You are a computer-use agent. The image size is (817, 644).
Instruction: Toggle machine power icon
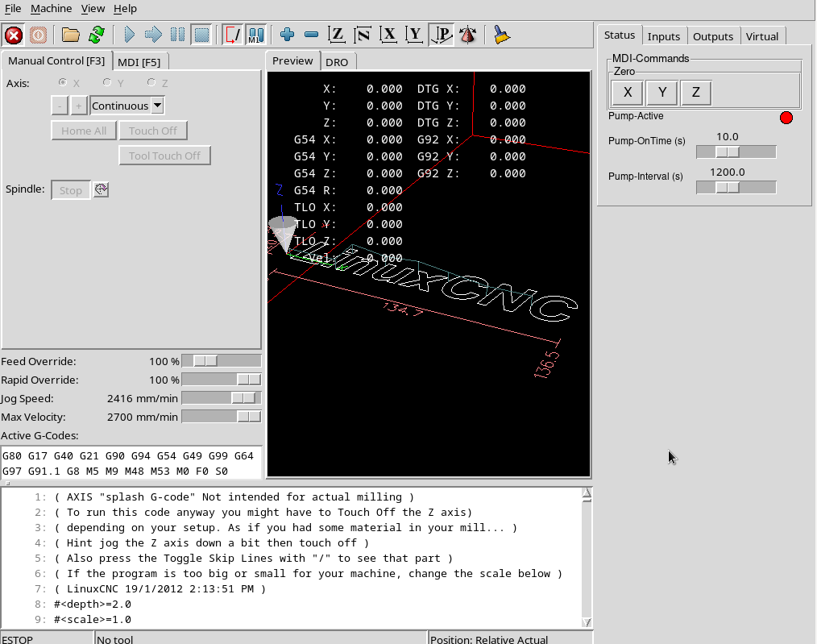point(38,35)
